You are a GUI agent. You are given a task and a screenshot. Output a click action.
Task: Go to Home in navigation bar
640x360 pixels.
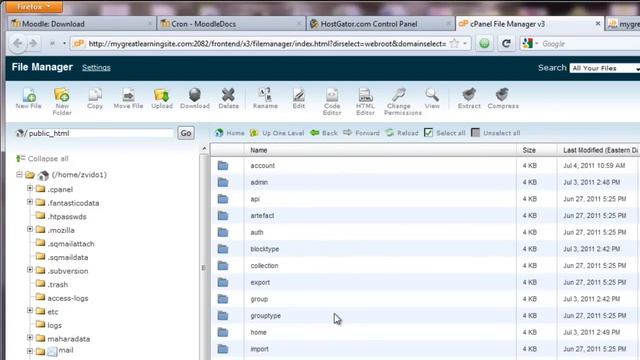(x=230, y=133)
